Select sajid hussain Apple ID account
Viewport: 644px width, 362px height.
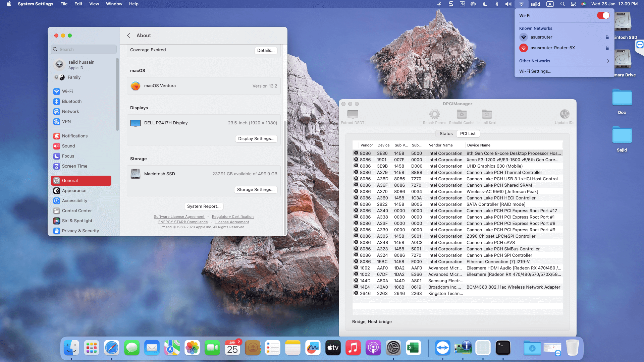click(81, 64)
